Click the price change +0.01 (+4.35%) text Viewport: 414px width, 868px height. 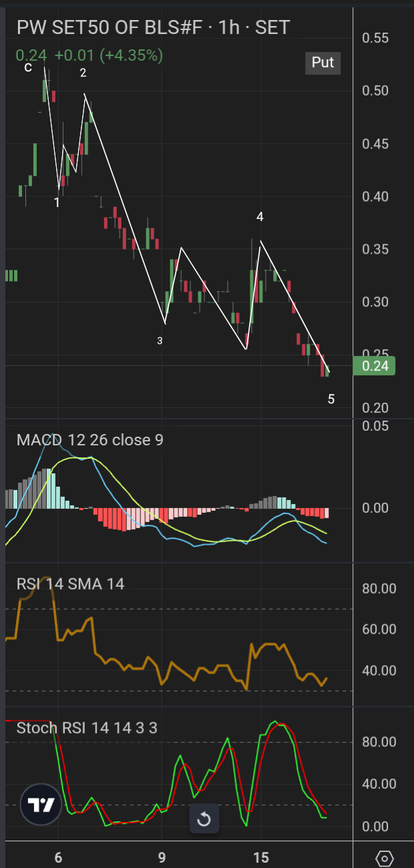(109, 55)
